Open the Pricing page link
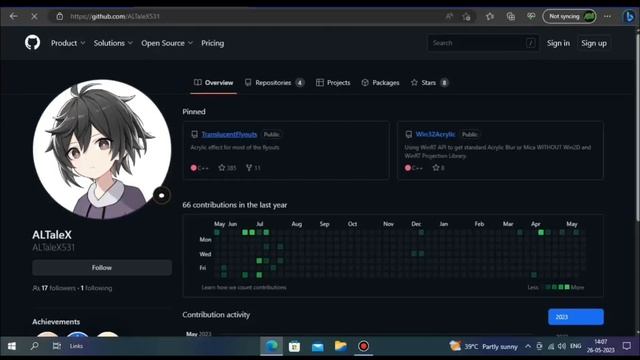This screenshot has height=360, width=640. [x=212, y=43]
